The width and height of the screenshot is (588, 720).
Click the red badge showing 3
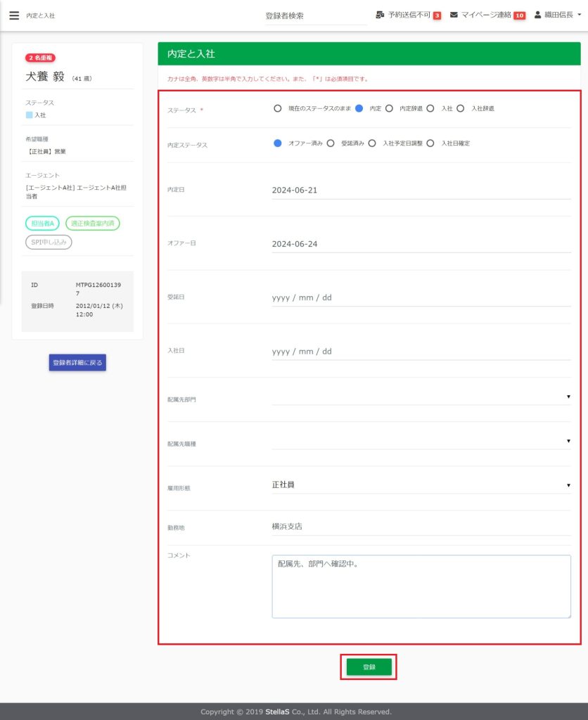coord(437,15)
